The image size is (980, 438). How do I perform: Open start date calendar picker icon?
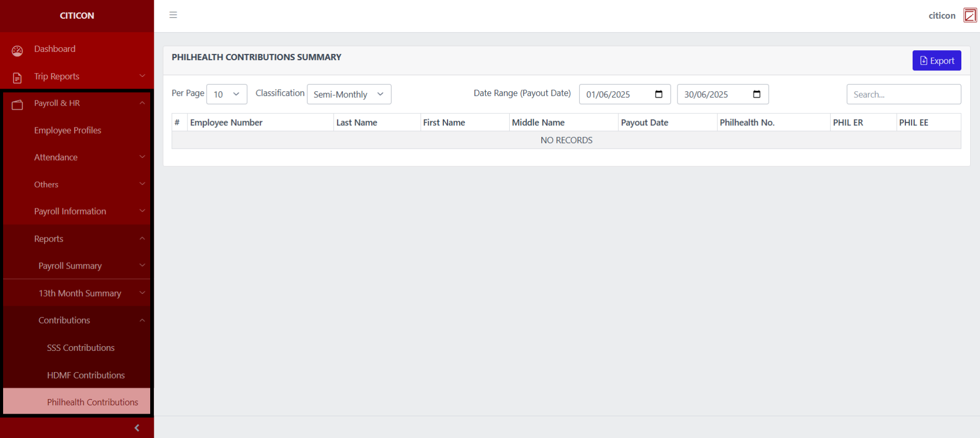pos(658,94)
